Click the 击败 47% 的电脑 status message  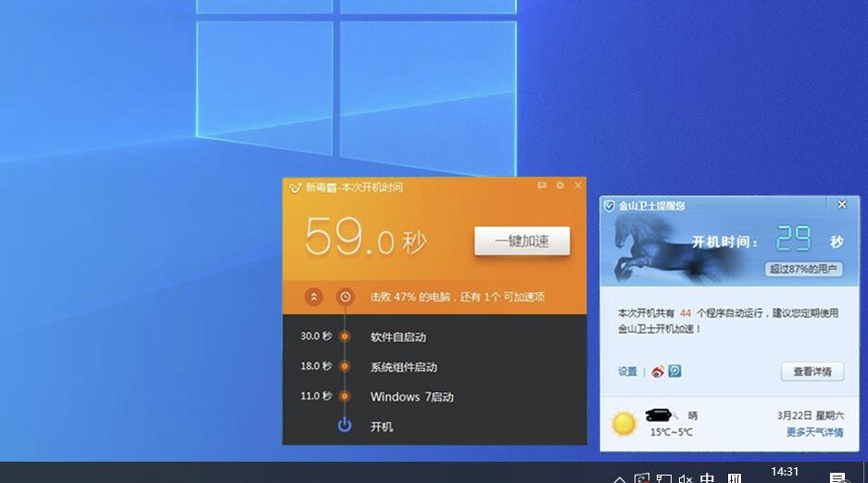[458, 297]
